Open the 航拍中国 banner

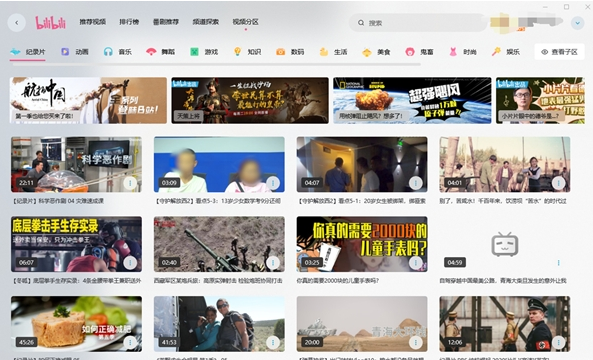(x=88, y=101)
